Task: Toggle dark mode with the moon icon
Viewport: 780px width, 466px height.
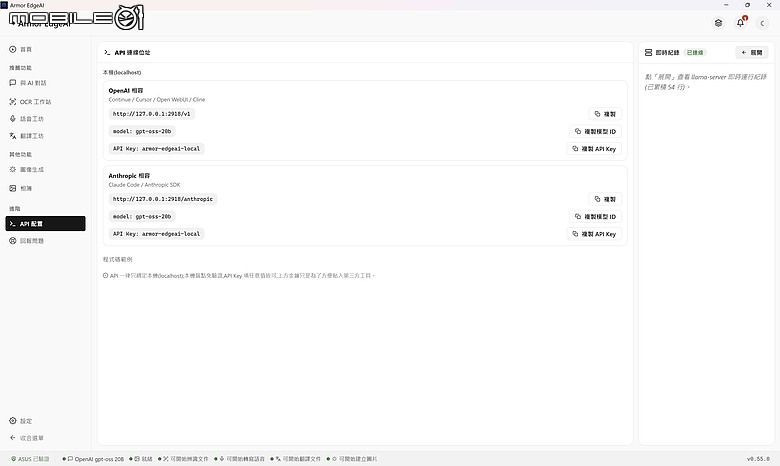Action: (x=762, y=23)
